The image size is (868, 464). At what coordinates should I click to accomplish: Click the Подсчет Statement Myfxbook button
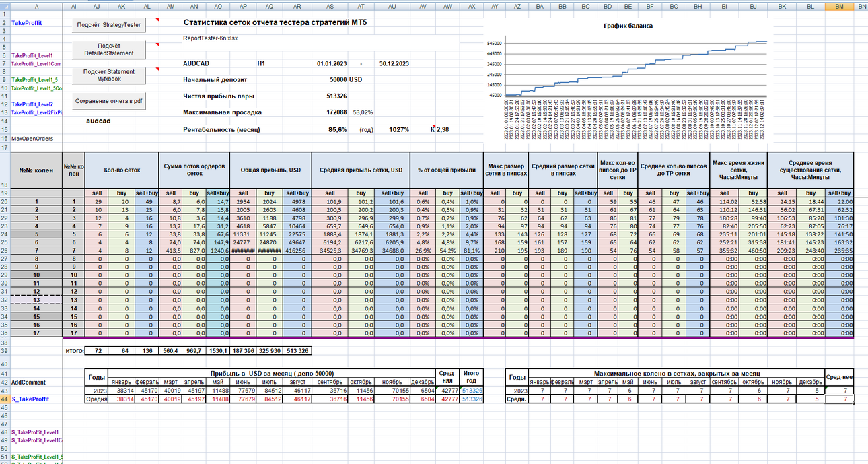109,75
